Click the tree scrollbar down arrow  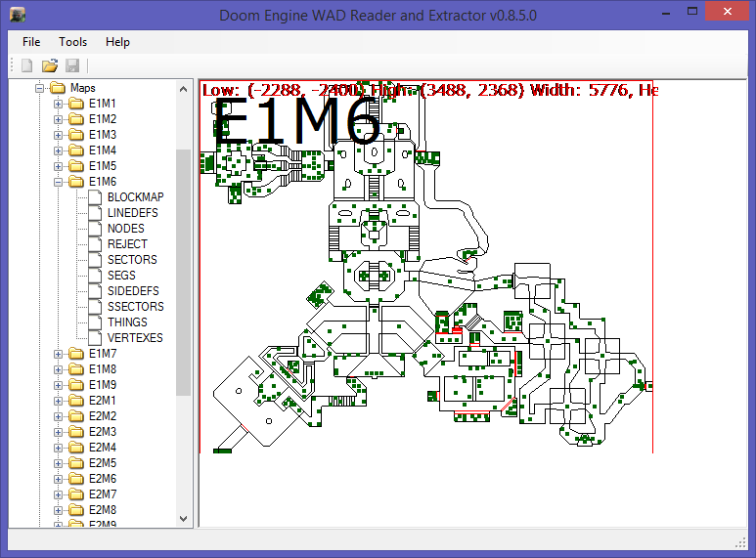pyautogui.click(x=183, y=519)
